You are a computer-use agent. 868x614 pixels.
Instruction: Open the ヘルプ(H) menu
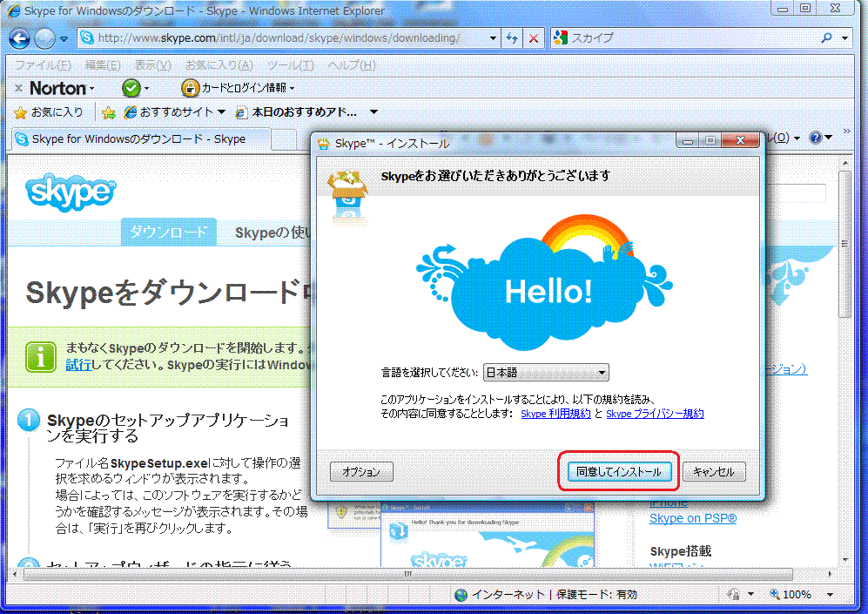(352, 65)
